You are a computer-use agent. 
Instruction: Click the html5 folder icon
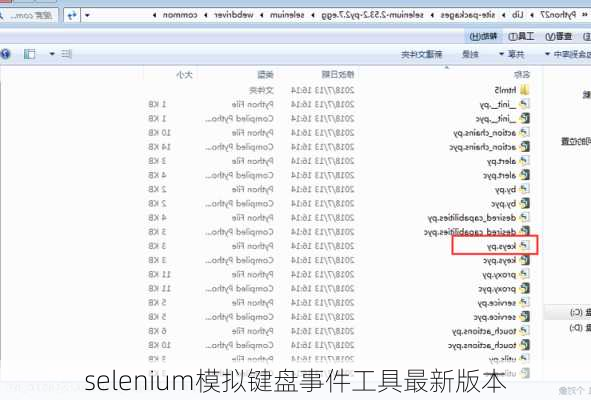pyautogui.click(x=524, y=90)
